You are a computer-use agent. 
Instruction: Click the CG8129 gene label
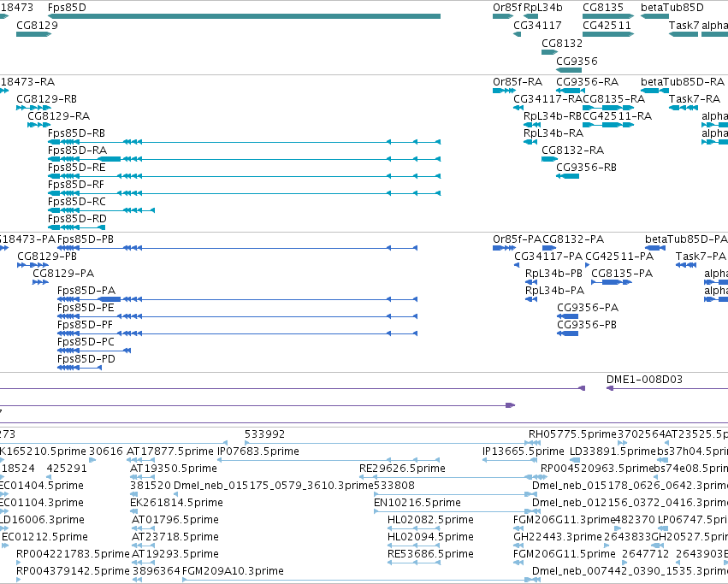[37, 25]
